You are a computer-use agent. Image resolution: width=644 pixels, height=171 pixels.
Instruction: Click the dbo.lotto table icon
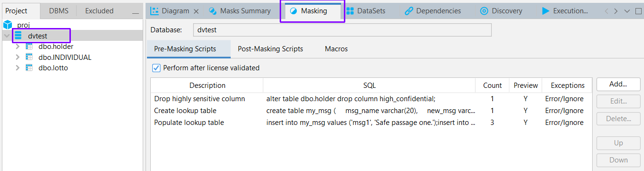[x=29, y=68]
